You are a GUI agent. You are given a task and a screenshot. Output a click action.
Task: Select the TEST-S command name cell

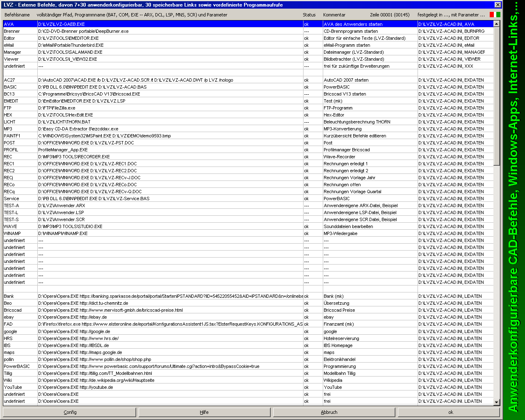coord(20,219)
